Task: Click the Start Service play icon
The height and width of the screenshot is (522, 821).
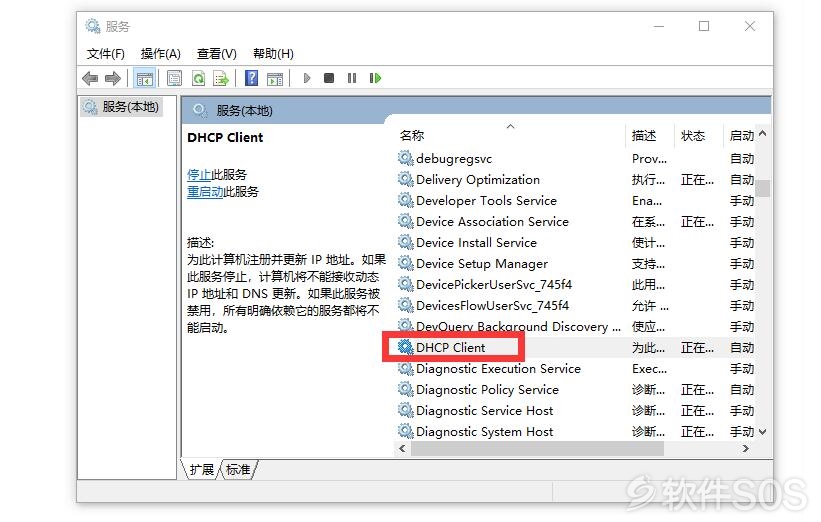Action: (307, 78)
